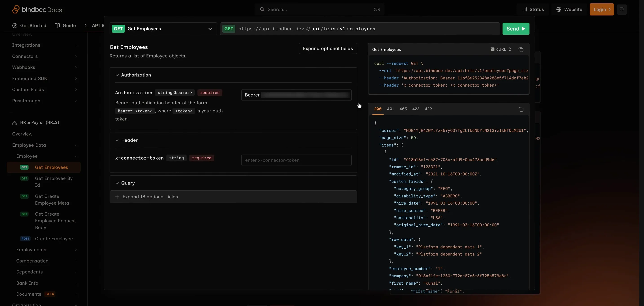Select the 401 response tab
The width and height of the screenshot is (644, 306).
point(390,109)
